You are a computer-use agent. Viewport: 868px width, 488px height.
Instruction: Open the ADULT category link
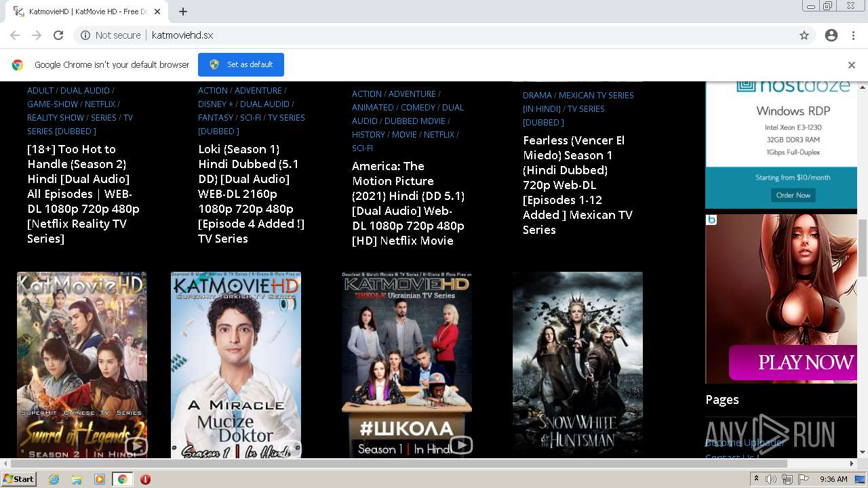click(40, 90)
